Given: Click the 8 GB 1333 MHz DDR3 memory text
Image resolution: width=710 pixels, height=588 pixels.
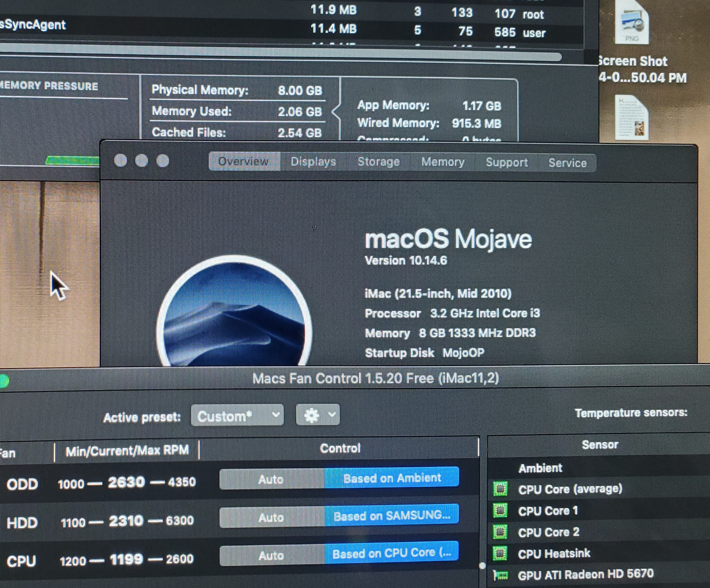Looking at the screenshot, I should [x=477, y=333].
